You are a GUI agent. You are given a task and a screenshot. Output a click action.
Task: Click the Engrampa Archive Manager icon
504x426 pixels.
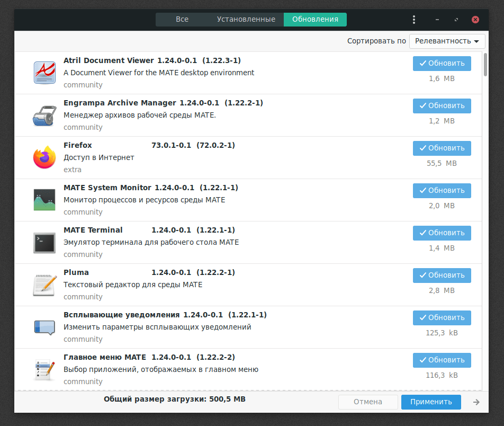[44, 116]
